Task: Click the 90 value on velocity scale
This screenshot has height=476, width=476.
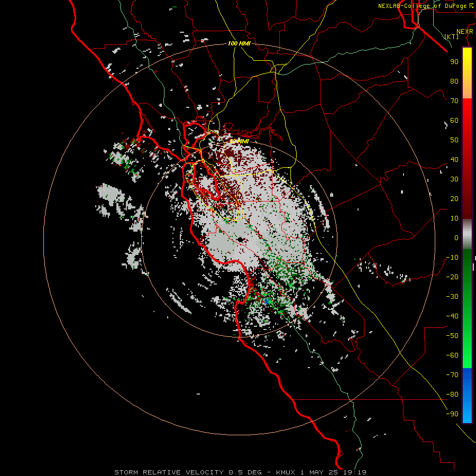Action: click(x=454, y=62)
